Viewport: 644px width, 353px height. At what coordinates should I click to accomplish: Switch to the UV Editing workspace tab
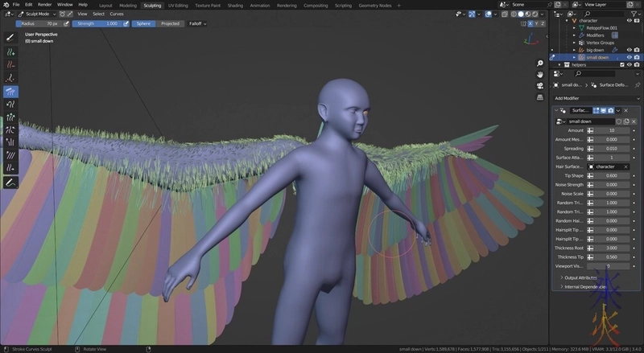(177, 5)
